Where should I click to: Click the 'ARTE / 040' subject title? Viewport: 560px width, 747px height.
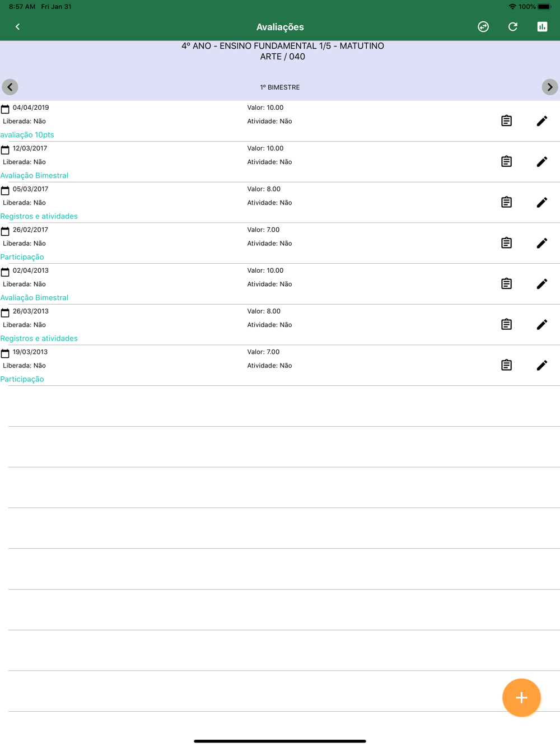(282, 57)
